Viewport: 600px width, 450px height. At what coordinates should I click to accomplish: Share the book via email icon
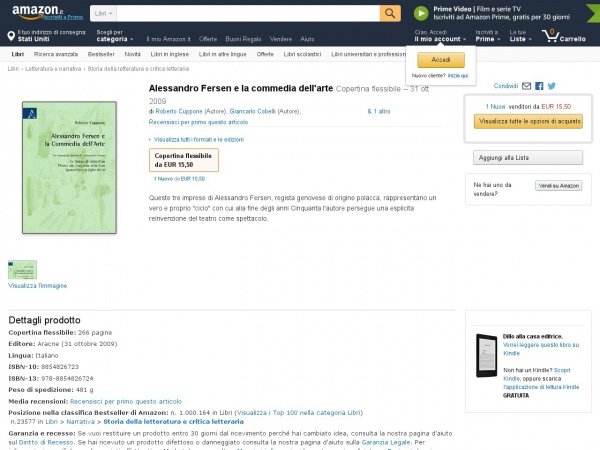point(527,86)
